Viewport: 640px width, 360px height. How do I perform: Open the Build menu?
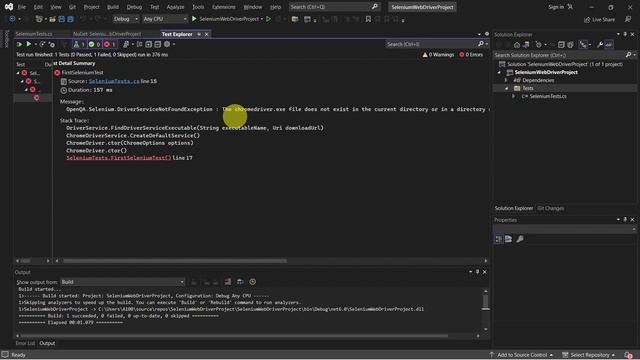(x=113, y=7)
